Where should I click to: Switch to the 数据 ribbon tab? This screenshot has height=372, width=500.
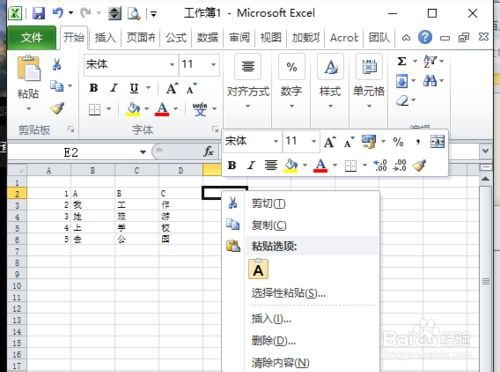207,38
